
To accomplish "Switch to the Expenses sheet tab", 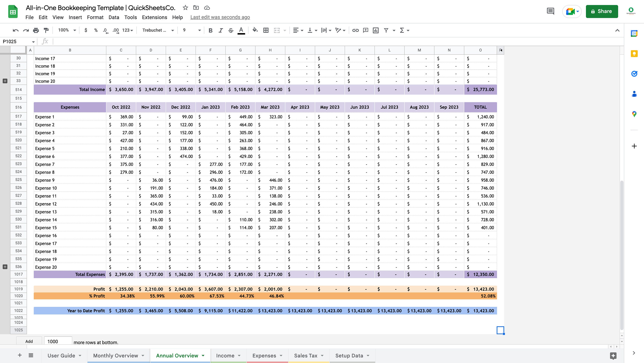I will (x=267, y=355).
